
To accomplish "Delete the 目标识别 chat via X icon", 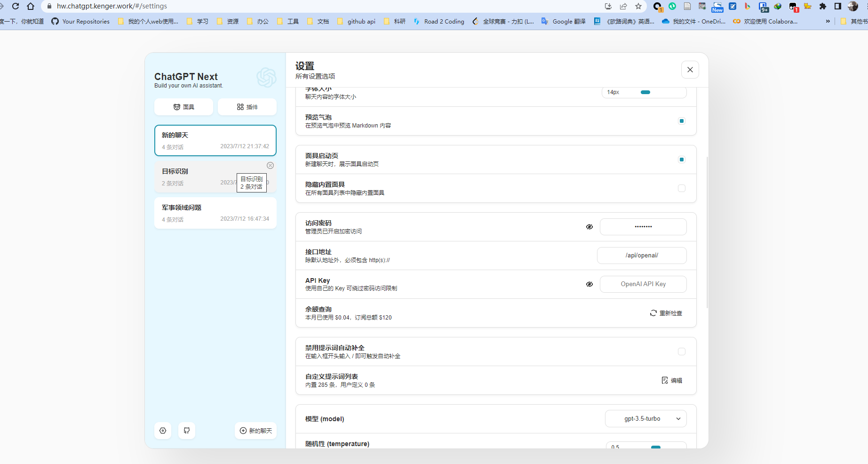I will 270,165.
